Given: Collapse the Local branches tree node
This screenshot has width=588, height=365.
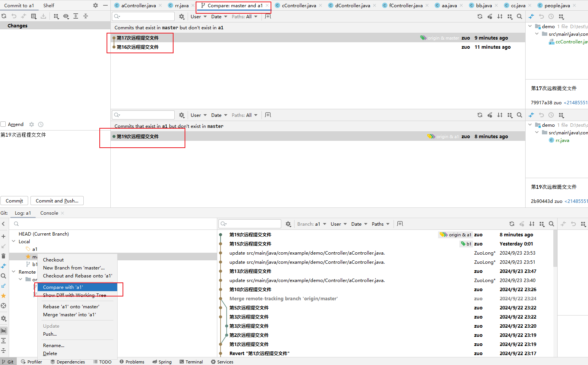Looking at the screenshot, I should [14, 241].
